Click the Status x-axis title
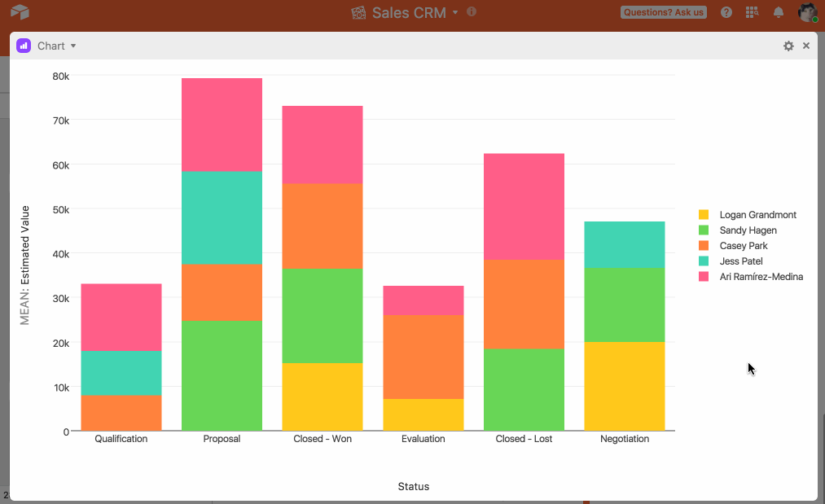This screenshot has height=504, width=825. coord(414,487)
